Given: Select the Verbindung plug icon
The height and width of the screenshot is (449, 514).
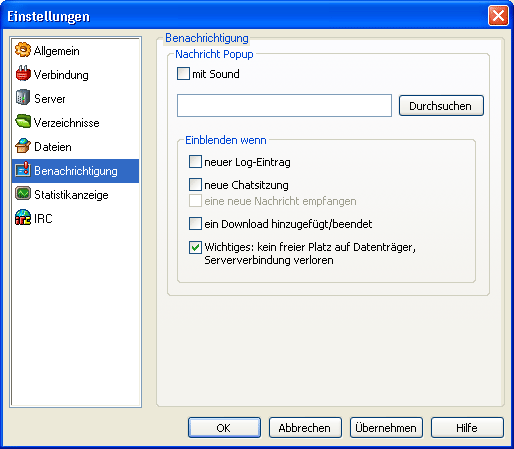Looking at the screenshot, I should click(23, 74).
